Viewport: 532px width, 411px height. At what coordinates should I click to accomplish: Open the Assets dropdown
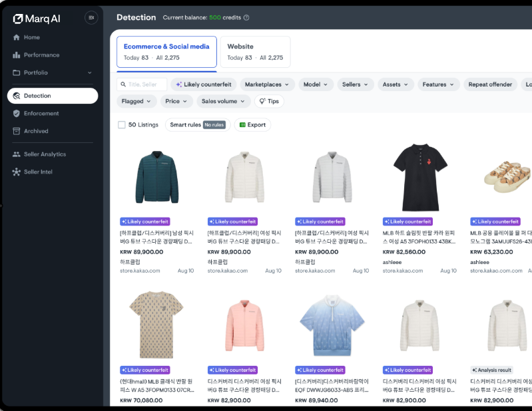[x=396, y=84]
